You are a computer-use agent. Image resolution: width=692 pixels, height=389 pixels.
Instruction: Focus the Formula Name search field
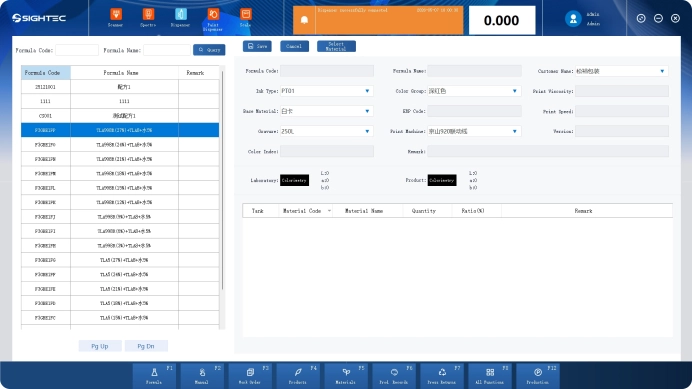coord(167,50)
